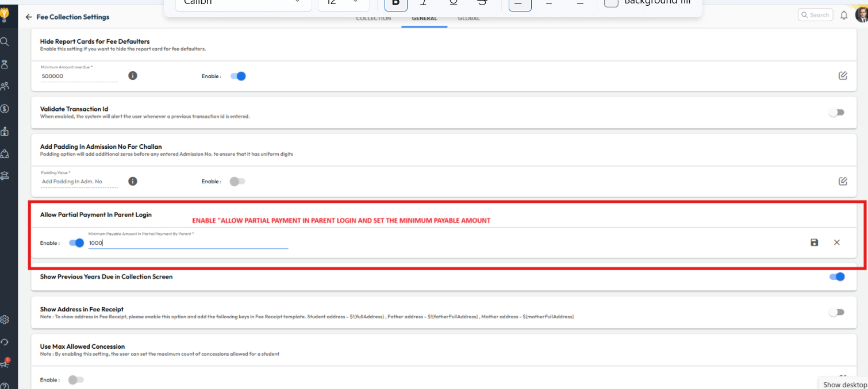This screenshot has height=389, width=868.
Task: Click the back arrow beside Fee Collection Settings
Action: tap(29, 17)
